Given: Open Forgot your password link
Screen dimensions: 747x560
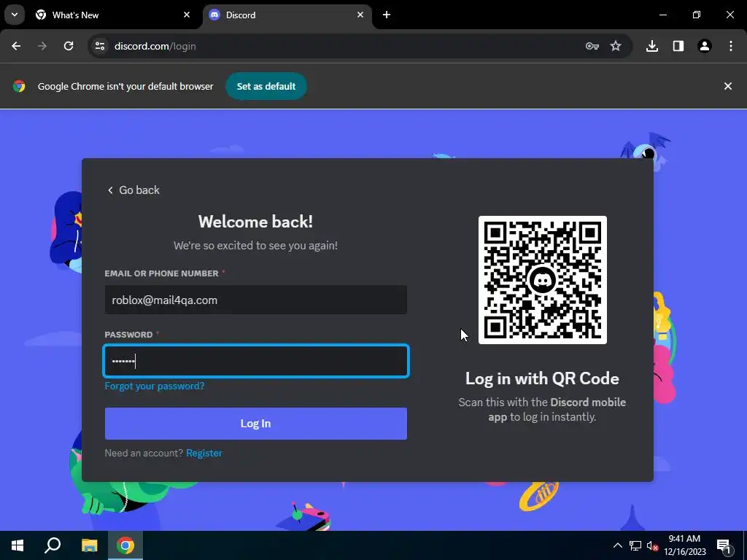Looking at the screenshot, I should pos(155,386).
